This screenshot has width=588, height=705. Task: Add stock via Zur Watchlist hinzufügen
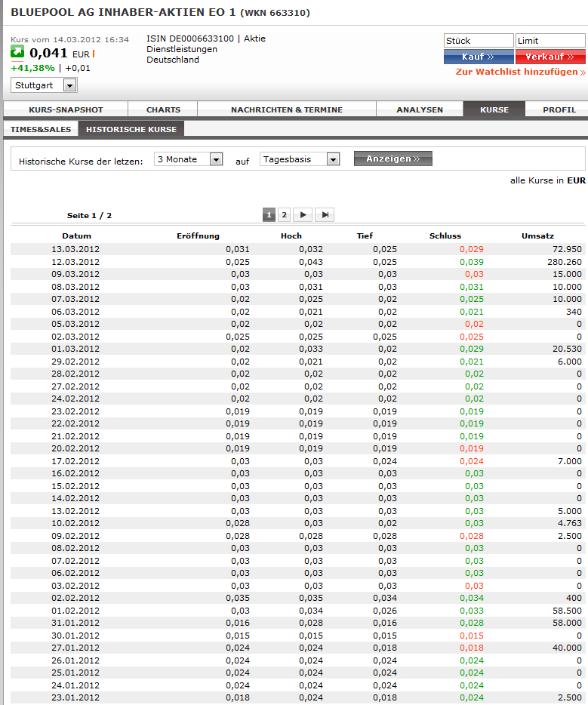click(x=521, y=72)
